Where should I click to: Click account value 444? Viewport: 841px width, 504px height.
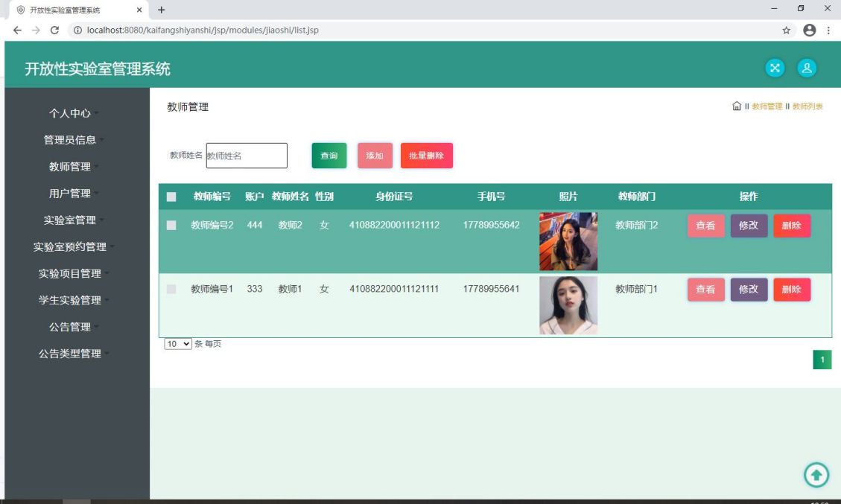pos(255,225)
